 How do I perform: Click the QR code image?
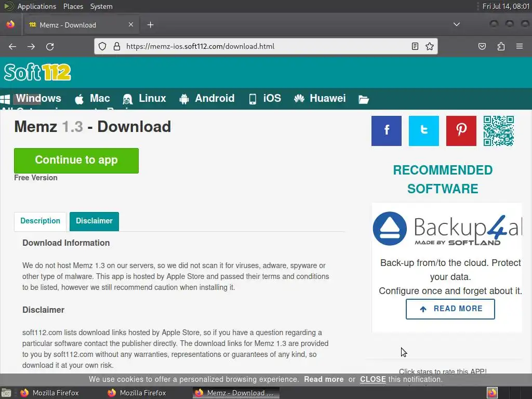click(x=499, y=131)
